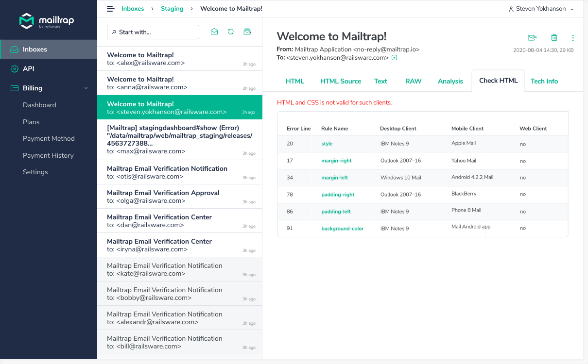
Task: Open the Analysis tab
Action: click(x=450, y=81)
